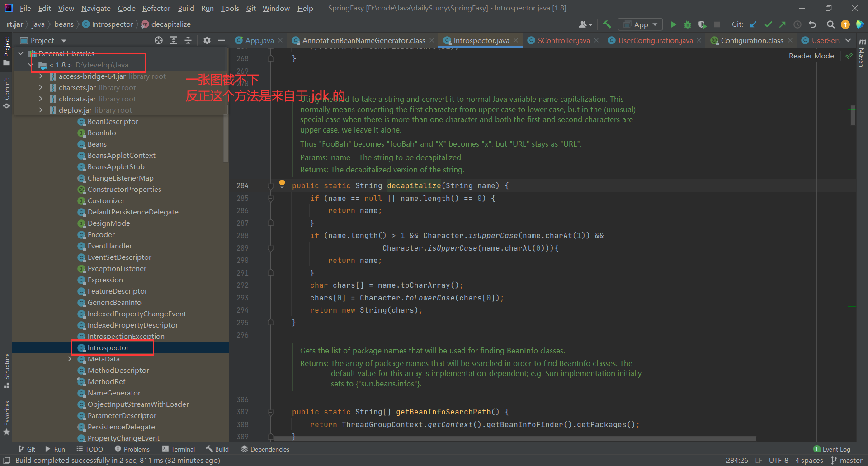Image resolution: width=868 pixels, height=466 pixels.
Task: Expand all nodes in Project panel
Action: coord(174,40)
